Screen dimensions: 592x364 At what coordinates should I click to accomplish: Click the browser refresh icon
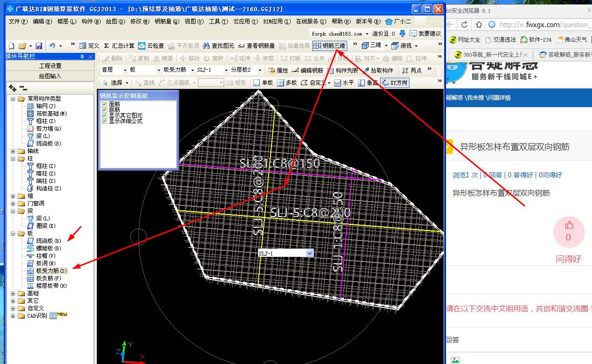coord(464,24)
